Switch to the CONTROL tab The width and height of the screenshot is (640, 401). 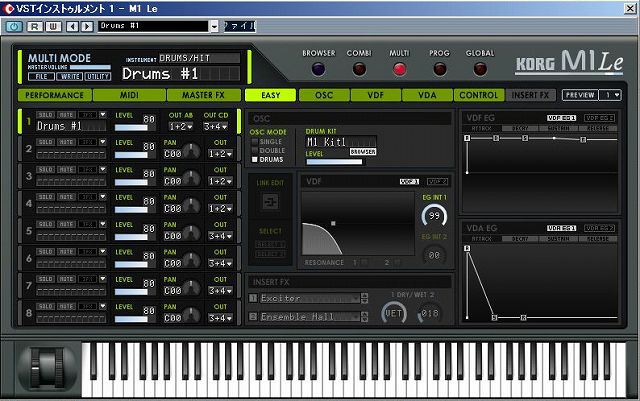click(479, 95)
